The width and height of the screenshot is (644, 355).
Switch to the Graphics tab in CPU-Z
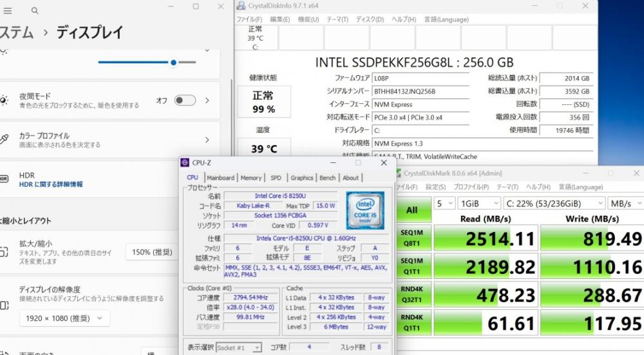(302, 178)
